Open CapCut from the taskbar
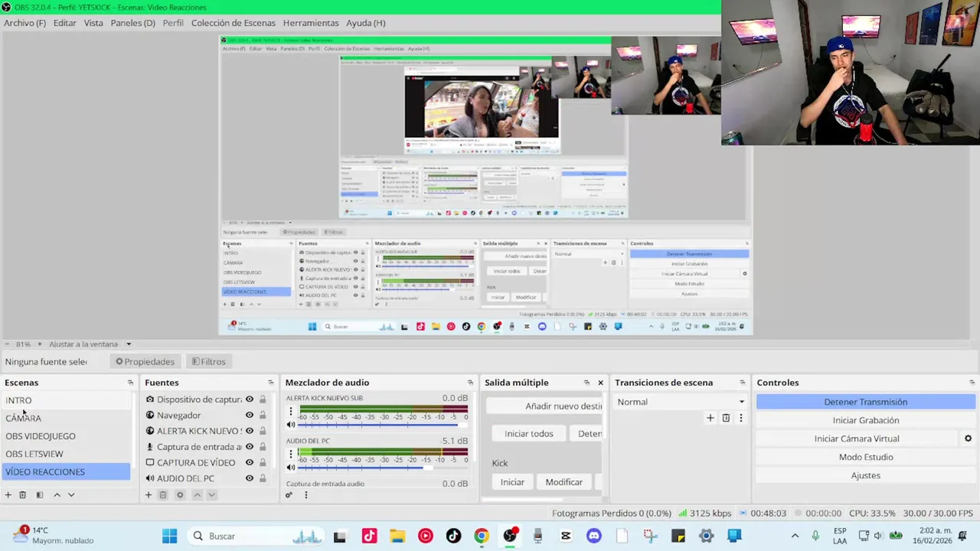The width and height of the screenshot is (980, 551). [x=566, y=536]
